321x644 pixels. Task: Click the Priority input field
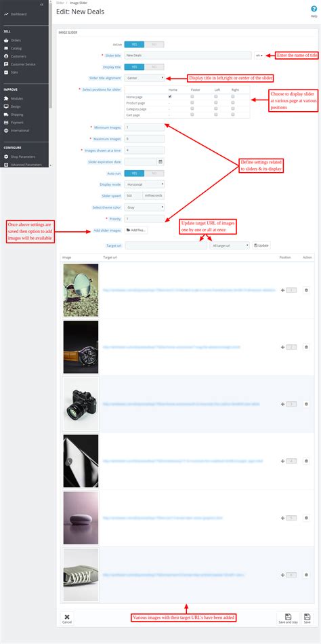pos(144,219)
